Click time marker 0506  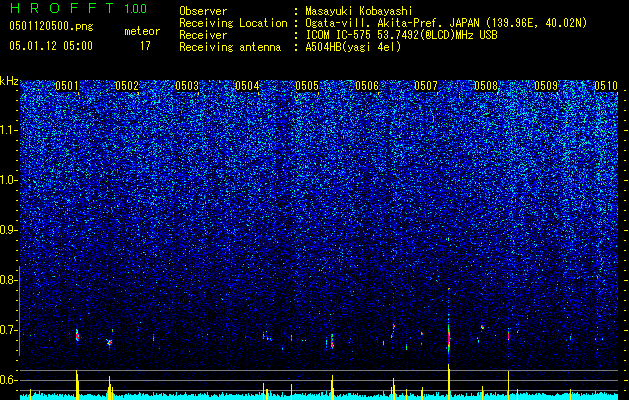367,86
